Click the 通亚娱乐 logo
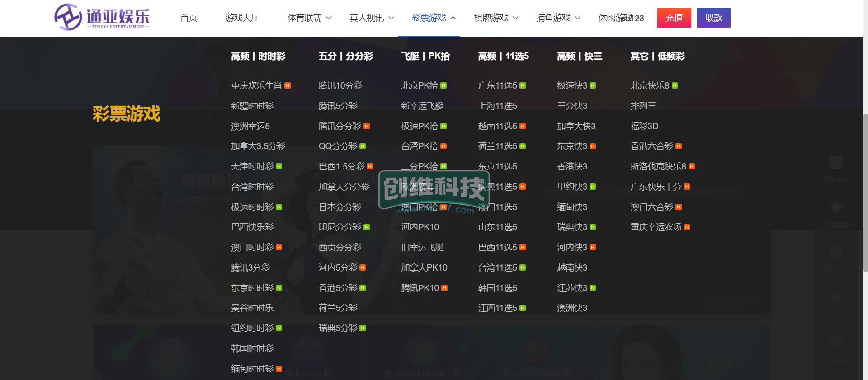 coord(102,17)
